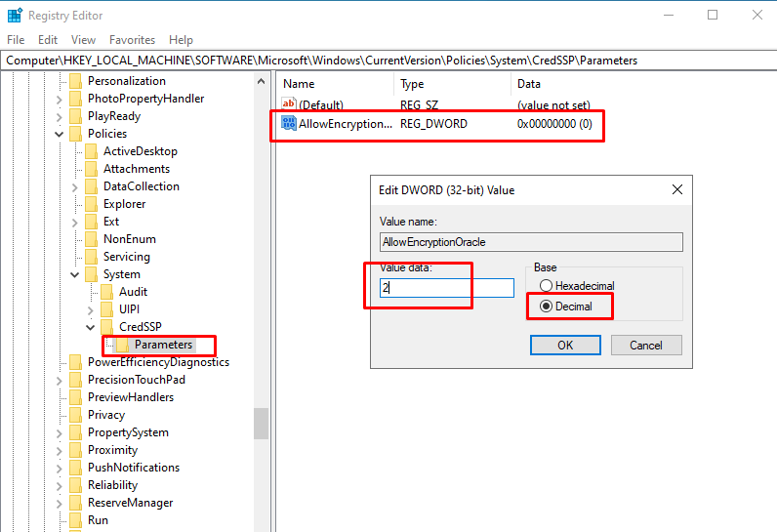Click the registry path address bar
This screenshot has height=532, width=777.
388,61
